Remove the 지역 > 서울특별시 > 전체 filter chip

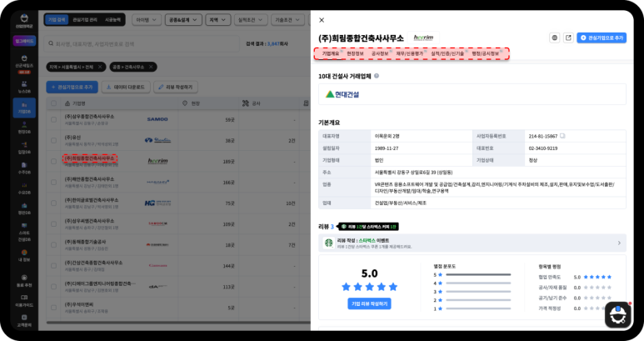pyautogui.click(x=100, y=67)
